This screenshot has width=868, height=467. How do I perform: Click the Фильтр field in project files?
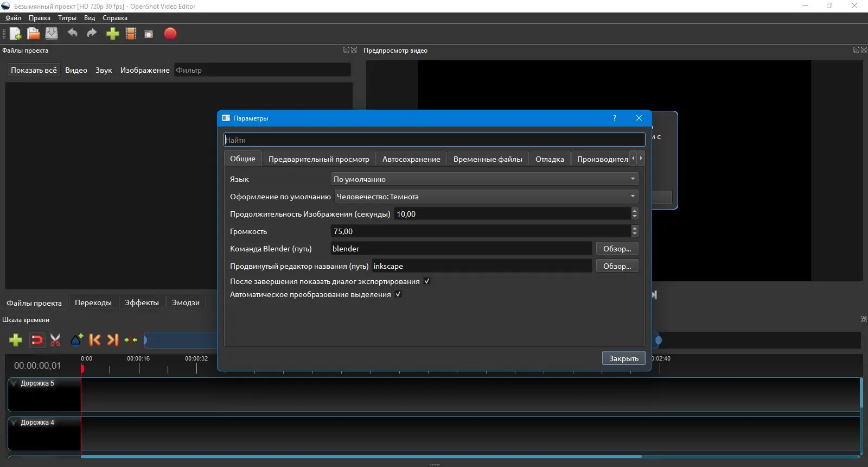tap(263, 70)
